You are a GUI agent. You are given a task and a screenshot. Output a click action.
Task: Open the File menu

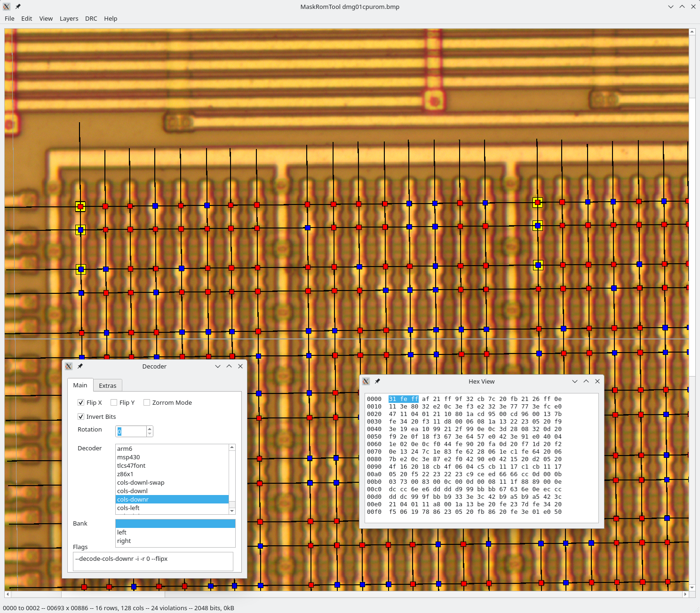[9, 19]
